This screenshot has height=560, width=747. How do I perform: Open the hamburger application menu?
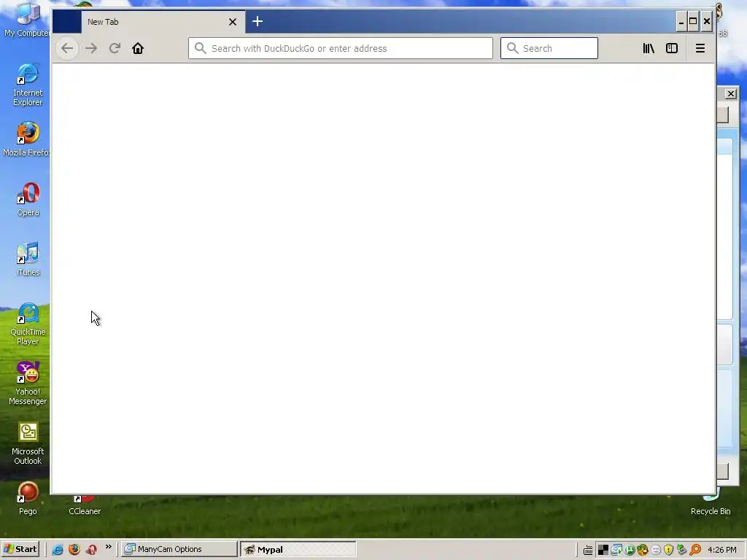(700, 48)
